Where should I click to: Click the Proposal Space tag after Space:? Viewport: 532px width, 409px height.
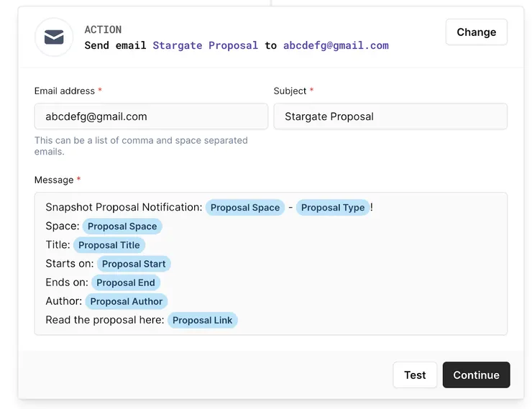click(x=122, y=226)
